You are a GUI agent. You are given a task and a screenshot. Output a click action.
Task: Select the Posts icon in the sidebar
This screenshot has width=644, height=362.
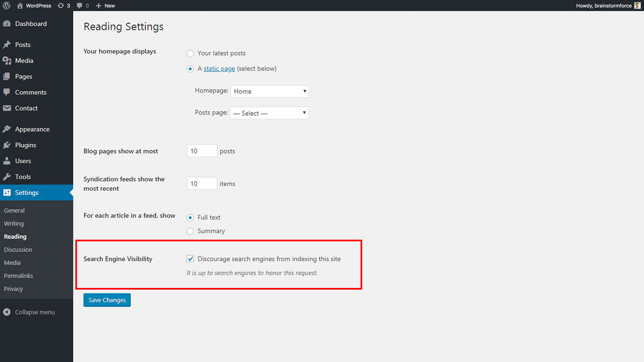coord(7,44)
